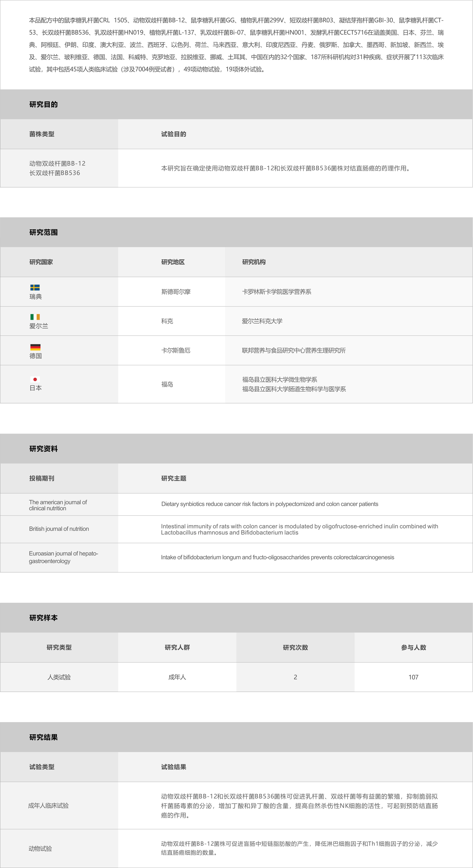This screenshot has width=473, height=868.
Task: Click the 试验类型 column header
Action: click(x=42, y=767)
